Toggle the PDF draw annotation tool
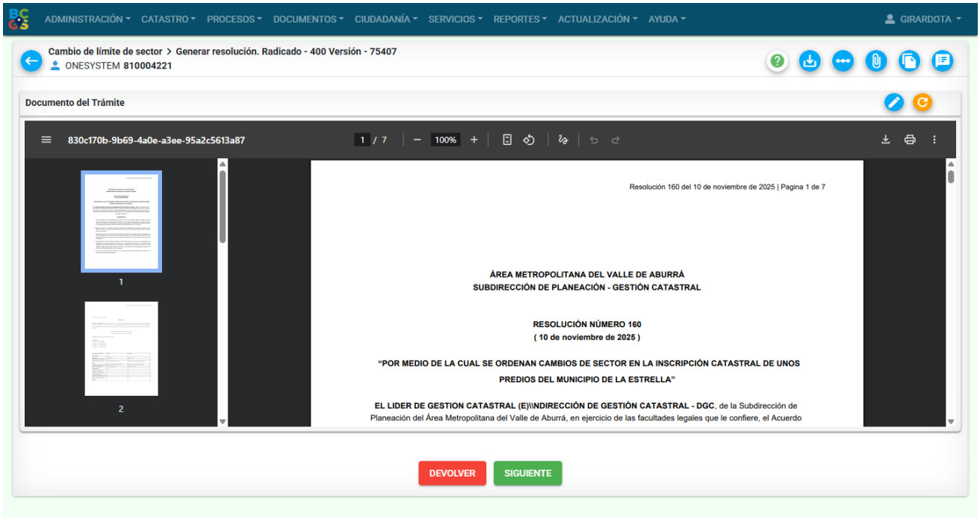980x519 pixels. 563,140
